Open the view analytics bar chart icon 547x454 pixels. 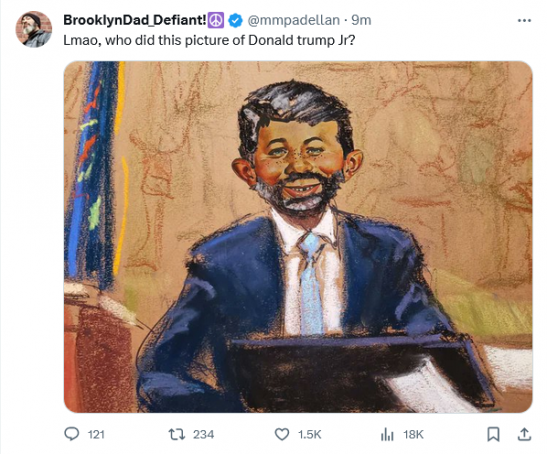pyautogui.click(x=387, y=435)
